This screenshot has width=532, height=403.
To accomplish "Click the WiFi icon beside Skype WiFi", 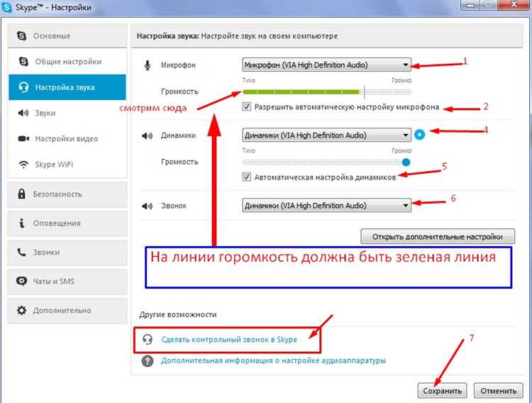I will coord(23,165).
